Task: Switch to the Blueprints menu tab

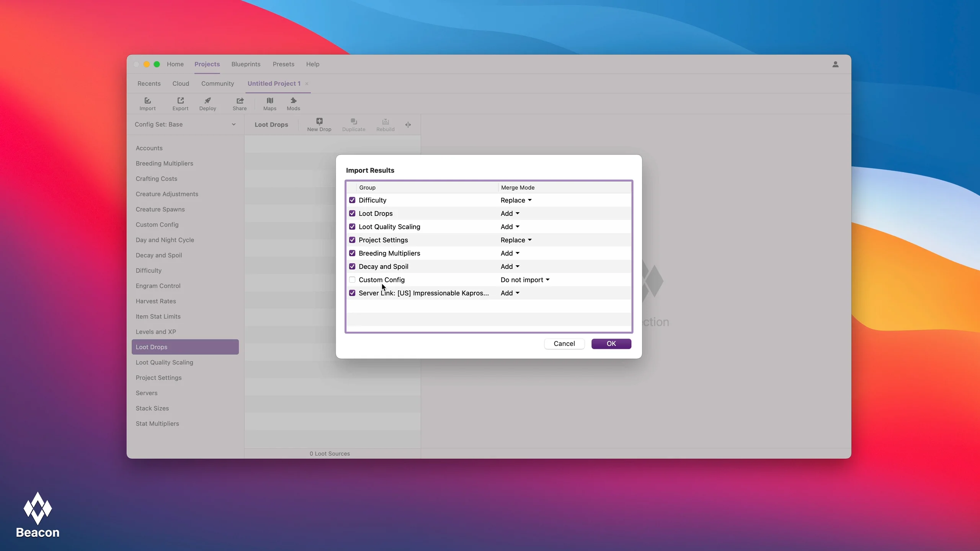Action: (x=246, y=64)
